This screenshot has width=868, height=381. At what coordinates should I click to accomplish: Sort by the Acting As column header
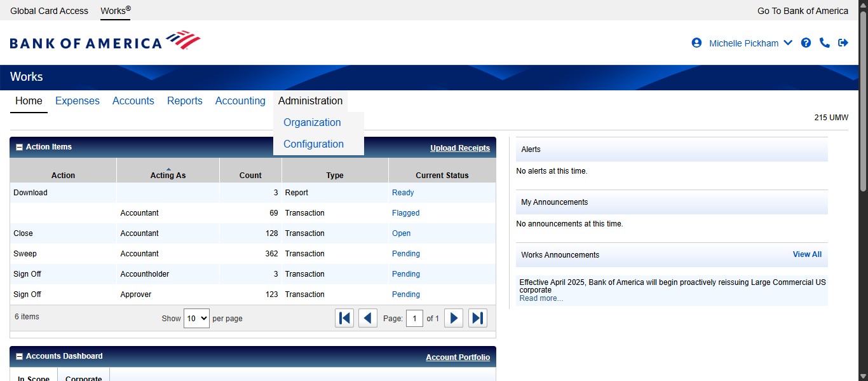point(168,175)
